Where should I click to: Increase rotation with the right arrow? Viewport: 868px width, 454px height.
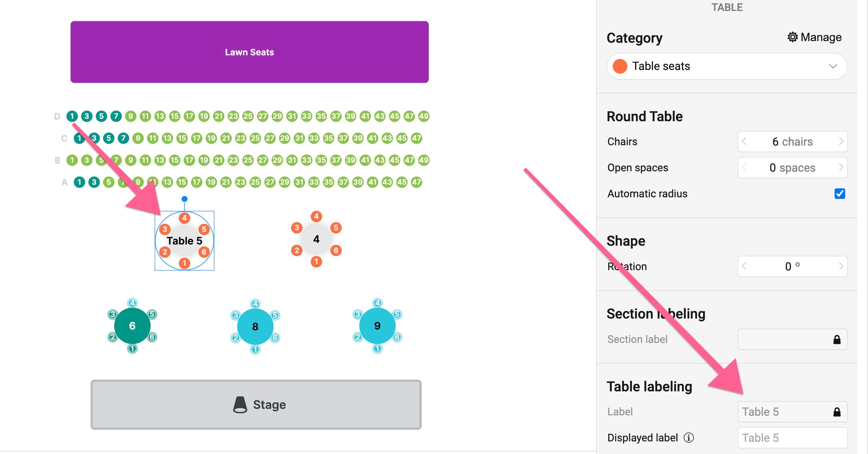841,266
